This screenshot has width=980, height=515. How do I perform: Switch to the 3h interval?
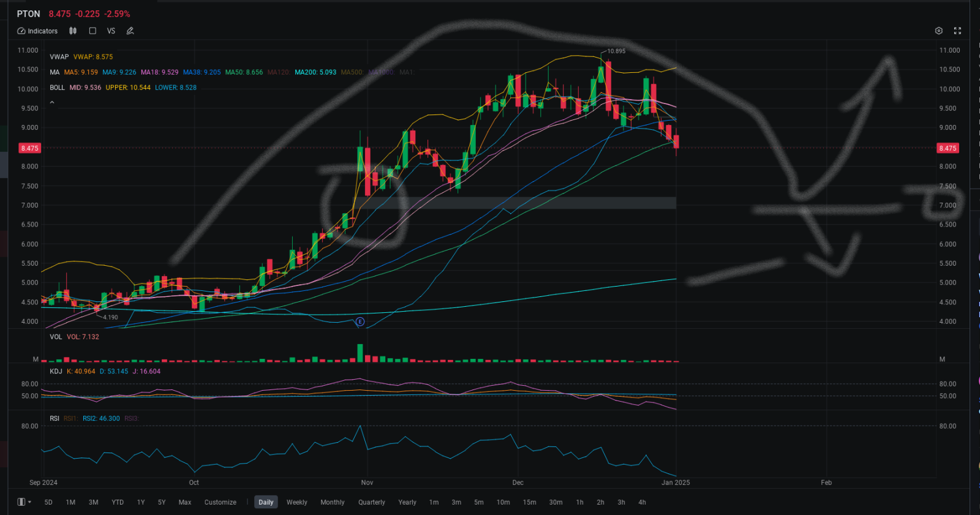[x=622, y=502]
